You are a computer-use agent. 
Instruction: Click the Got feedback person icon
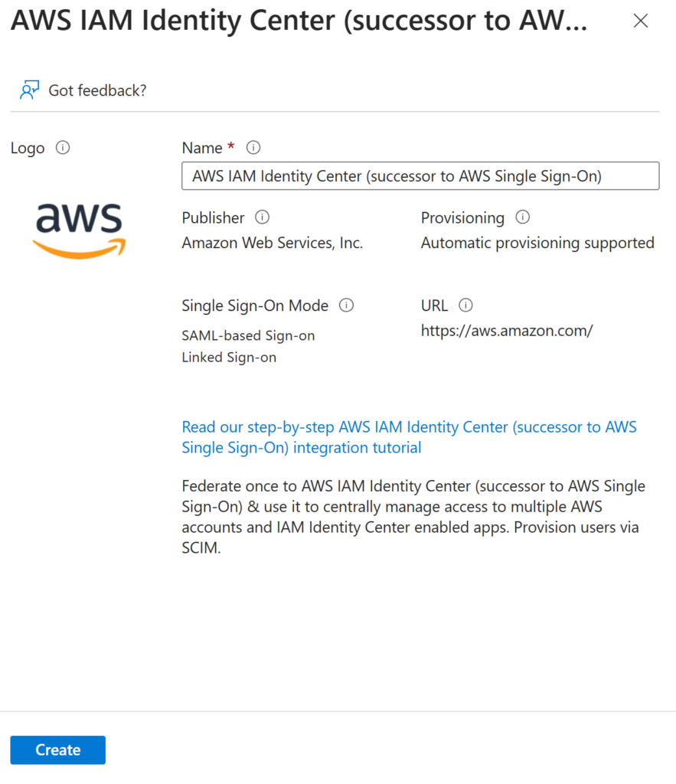29,90
